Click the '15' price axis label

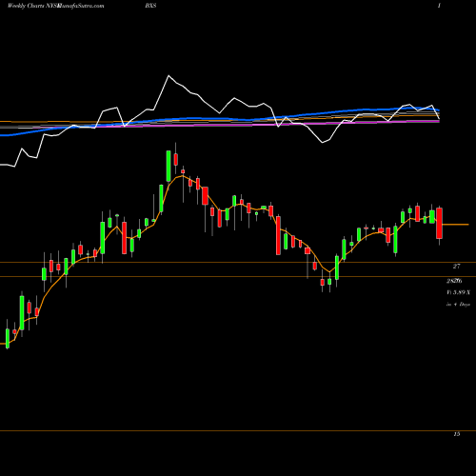[456, 434]
